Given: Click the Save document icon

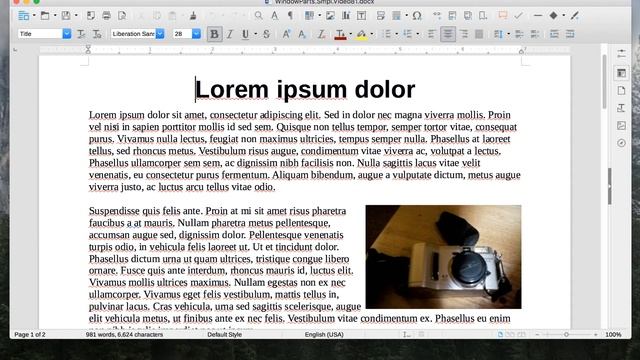Looking at the screenshot, I should point(66,16).
